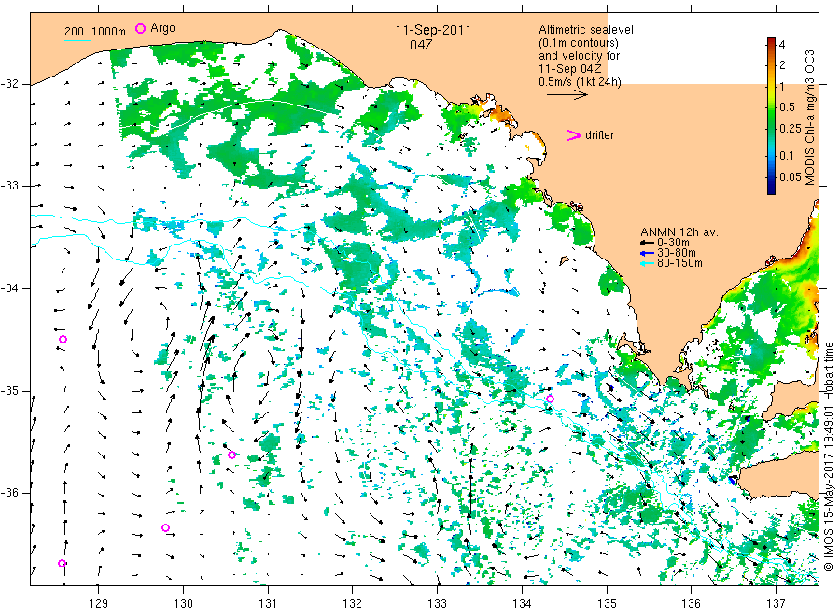Click the 'drifter' legend label
The image size is (840, 616).
[x=599, y=135]
